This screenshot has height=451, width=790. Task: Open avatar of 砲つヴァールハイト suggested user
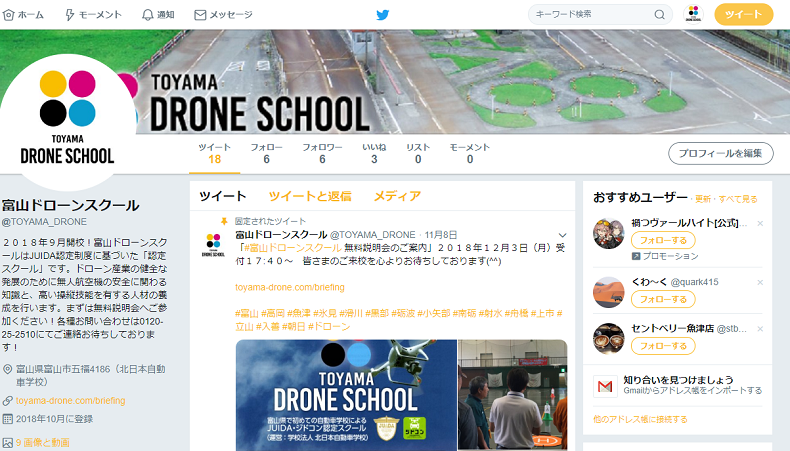609,233
